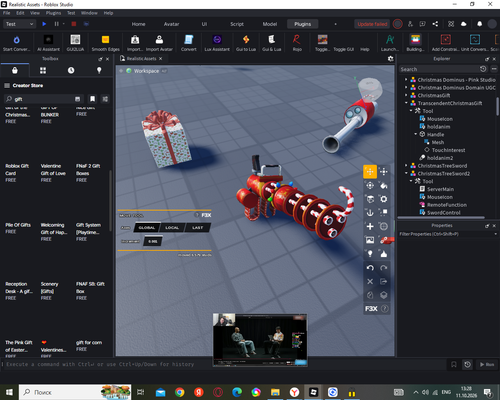Launch the AI Assistant plugin
The height and width of the screenshot is (400, 500).
tap(48, 43)
